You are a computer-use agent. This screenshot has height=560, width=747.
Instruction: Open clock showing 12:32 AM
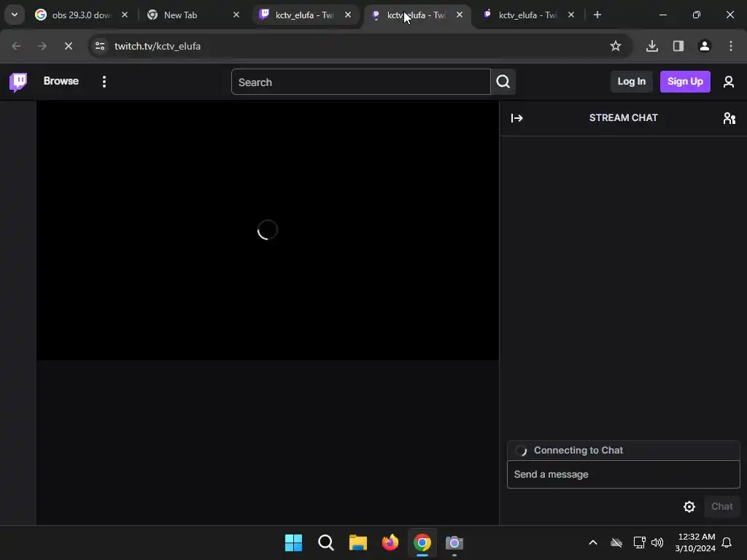(x=695, y=542)
